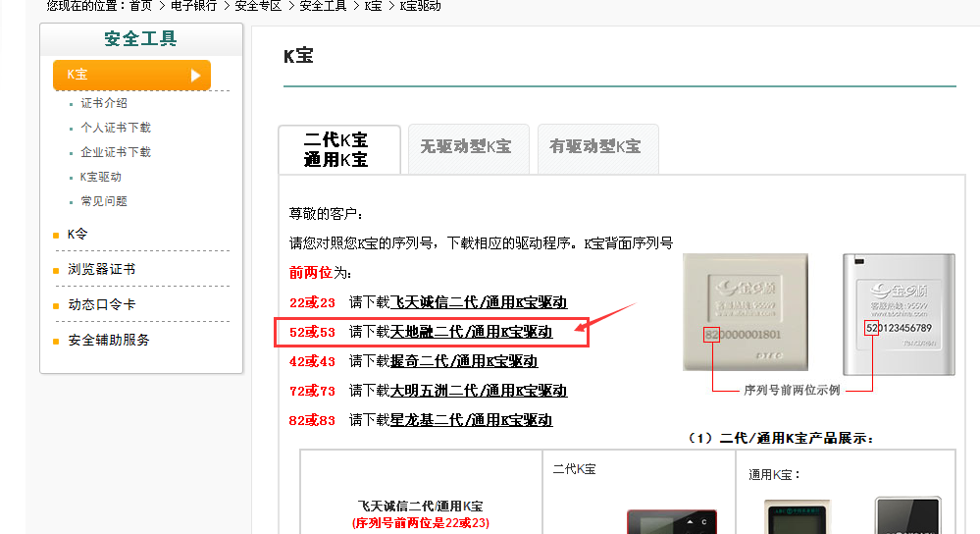Click the 序列号前两位示例 caption
The height and width of the screenshot is (534, 980).
792,390
